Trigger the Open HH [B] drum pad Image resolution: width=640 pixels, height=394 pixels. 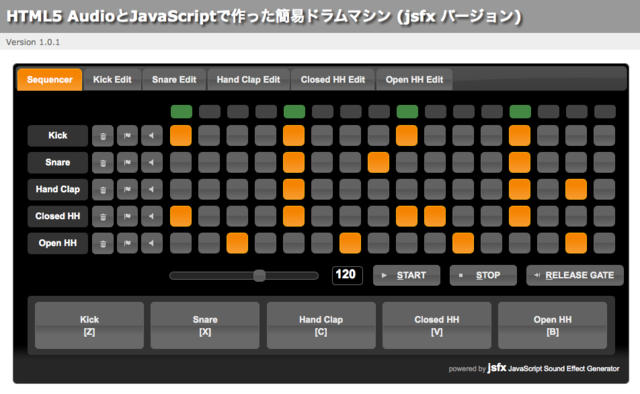pyautogui.click(x=553, y=325)
